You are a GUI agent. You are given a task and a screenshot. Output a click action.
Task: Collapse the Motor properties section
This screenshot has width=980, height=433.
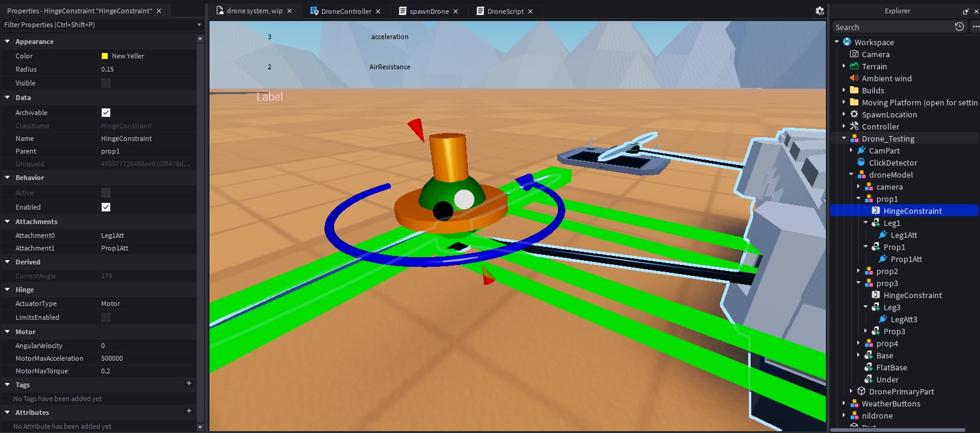click(x=7, y=332)
